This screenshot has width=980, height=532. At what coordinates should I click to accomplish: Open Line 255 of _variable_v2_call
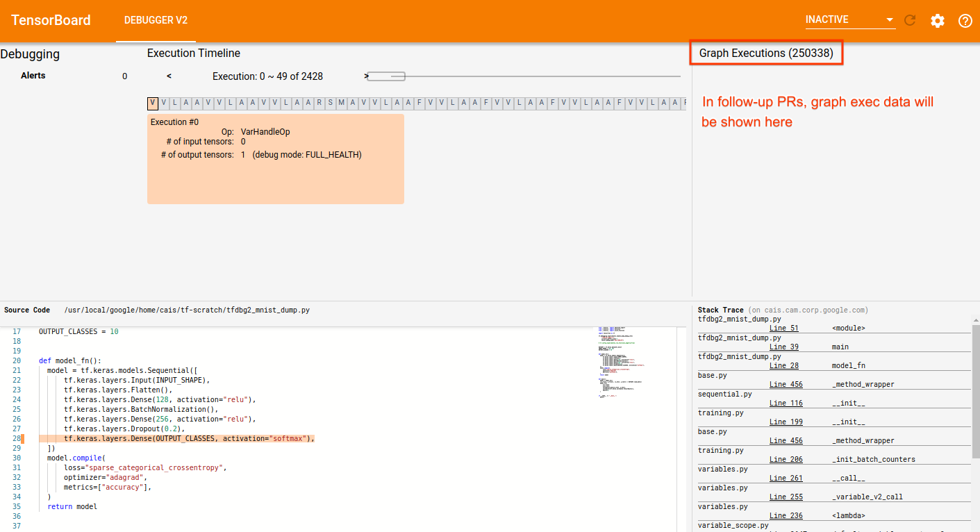tap(786, 497)
